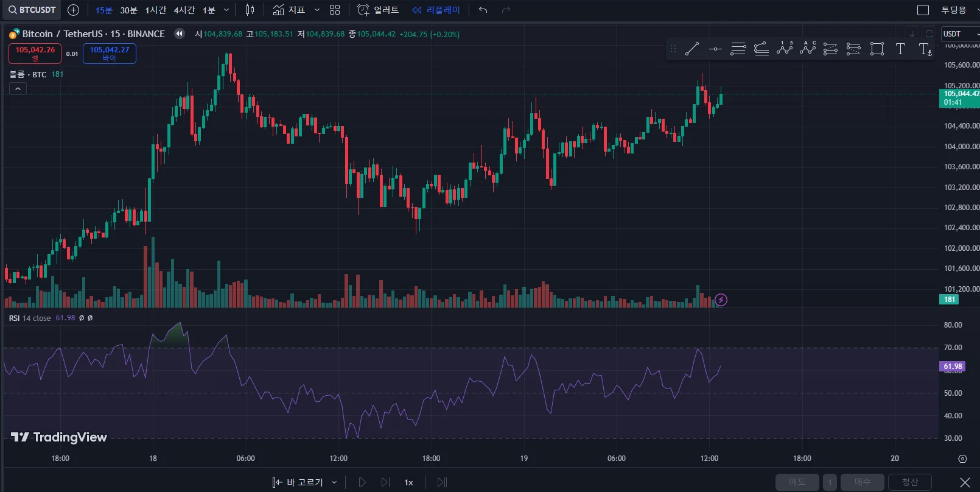Collapse the indicator legend chevron
The width and height of the screenshot is (980, 492).
(x=18, y=89)
